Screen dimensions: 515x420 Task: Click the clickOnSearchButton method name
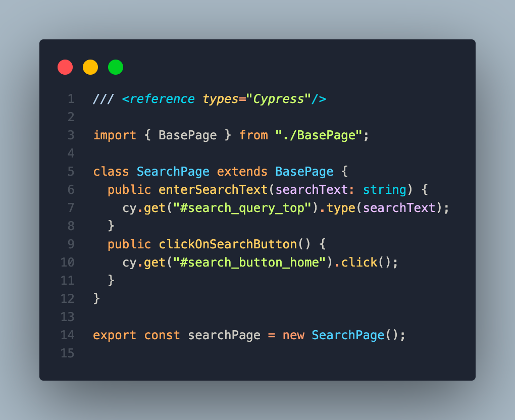point(228,244)
